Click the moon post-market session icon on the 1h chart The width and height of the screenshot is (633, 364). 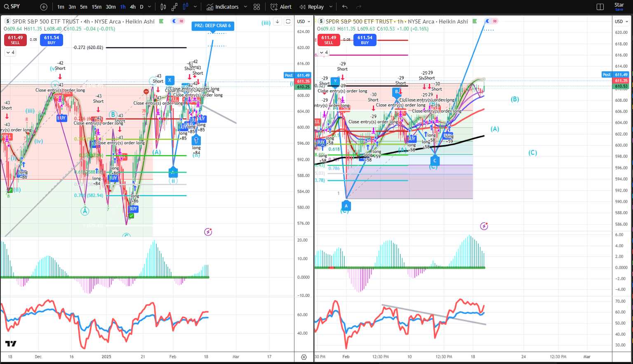488,21
